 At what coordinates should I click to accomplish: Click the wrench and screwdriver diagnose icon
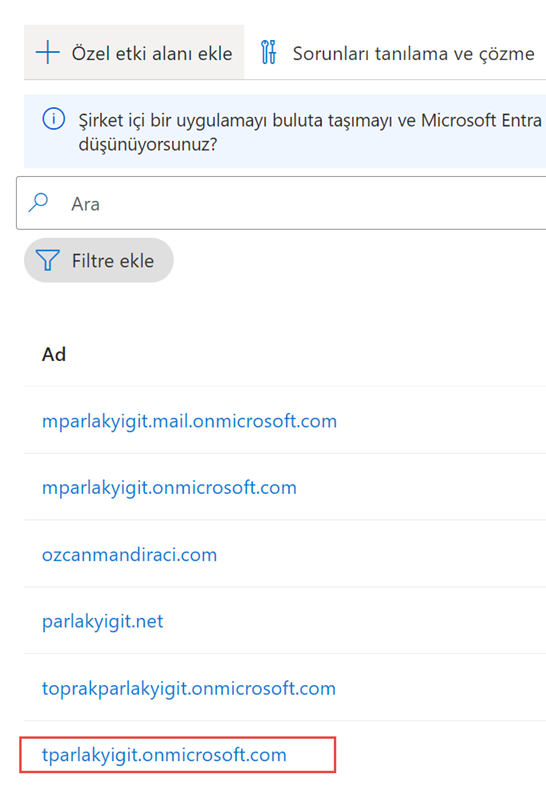coord(269,53)
